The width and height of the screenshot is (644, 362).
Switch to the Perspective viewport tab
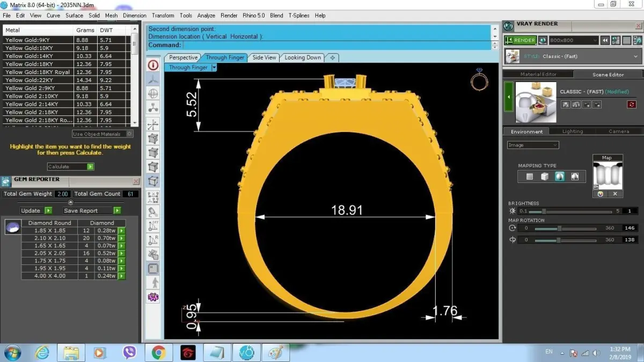pos(183,57)
